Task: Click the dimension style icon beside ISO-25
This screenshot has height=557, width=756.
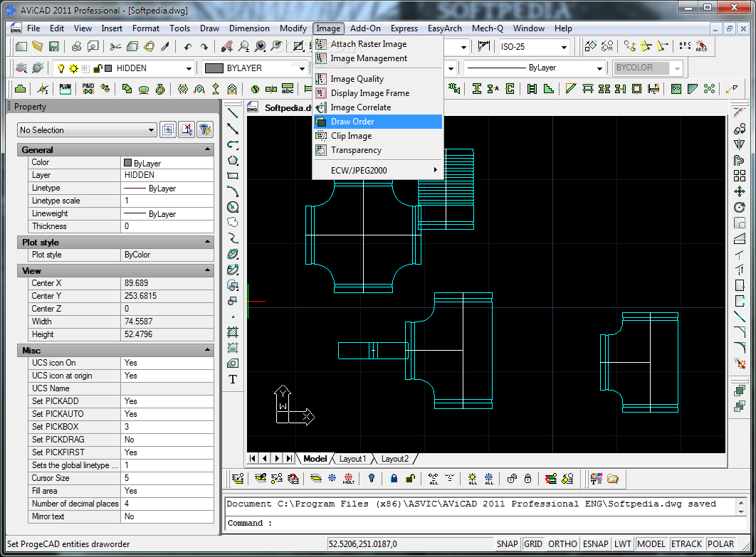Action: coord(483,47)
